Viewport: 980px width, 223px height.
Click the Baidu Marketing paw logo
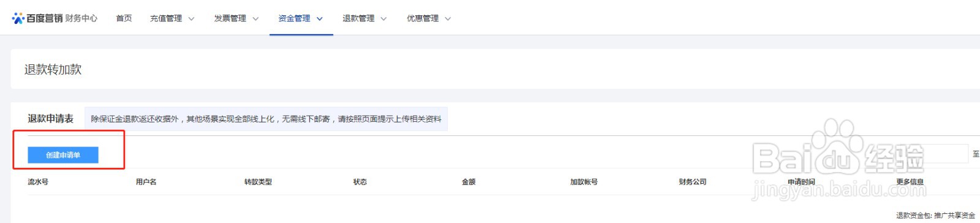tap(18, 18)
